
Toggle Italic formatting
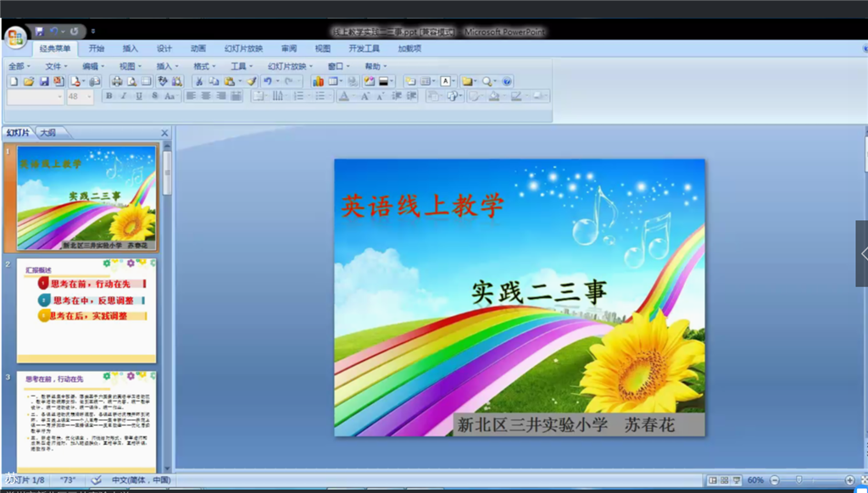(124, 97)
